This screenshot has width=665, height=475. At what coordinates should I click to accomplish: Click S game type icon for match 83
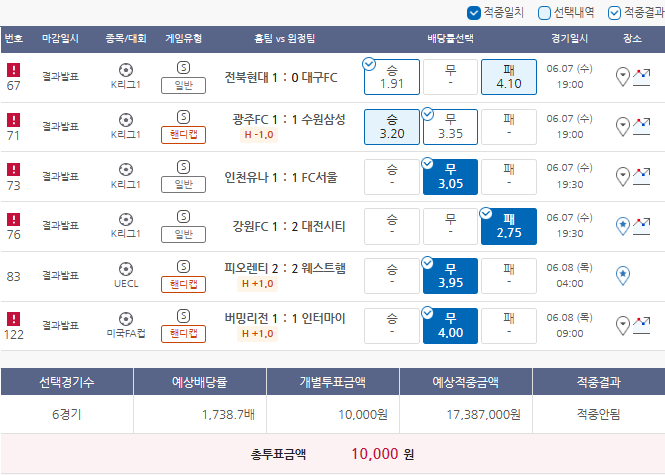pos(183,266)
